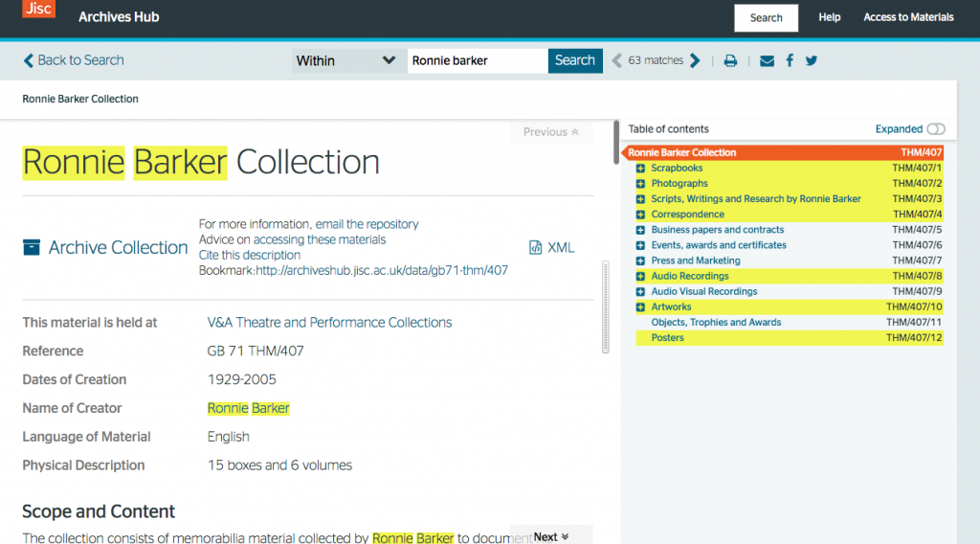Open the XML file icon
The width and height of the screenshot is (980, 544).
536,247
